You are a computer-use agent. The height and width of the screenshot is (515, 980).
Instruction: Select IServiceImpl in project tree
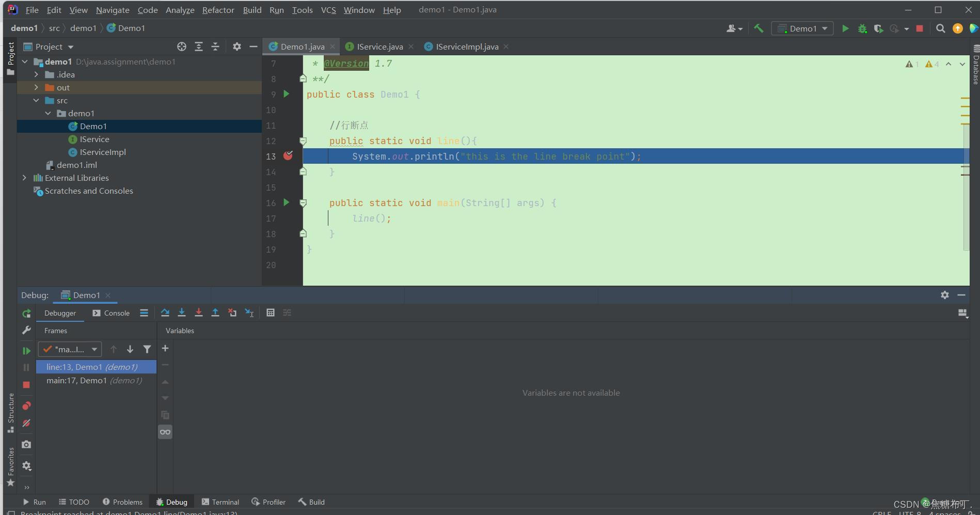[x=103, y=152]
